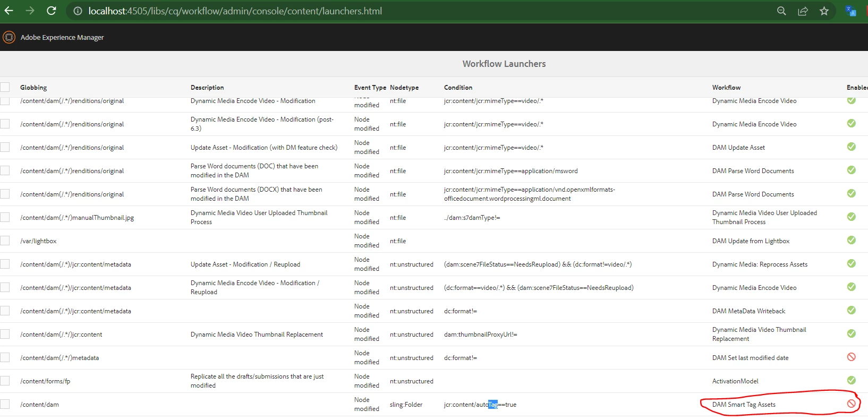
Task: Click disabled icon for DAM Set last modified date
Action: 851,357
